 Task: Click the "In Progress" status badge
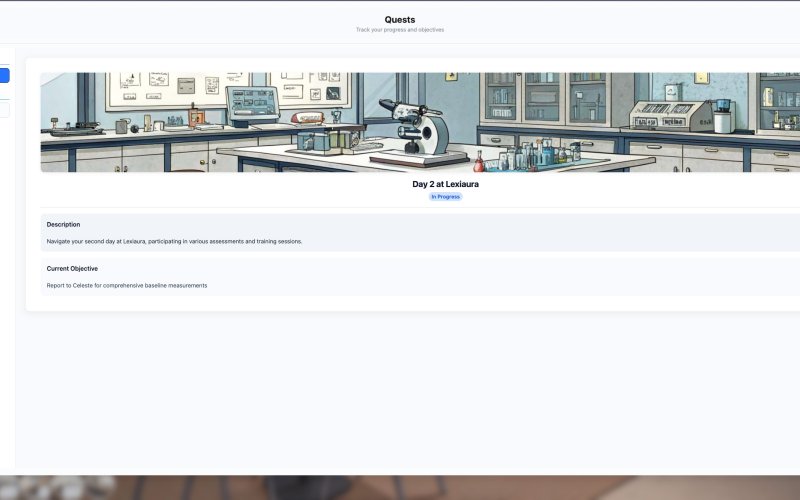(x=445, y=197)
